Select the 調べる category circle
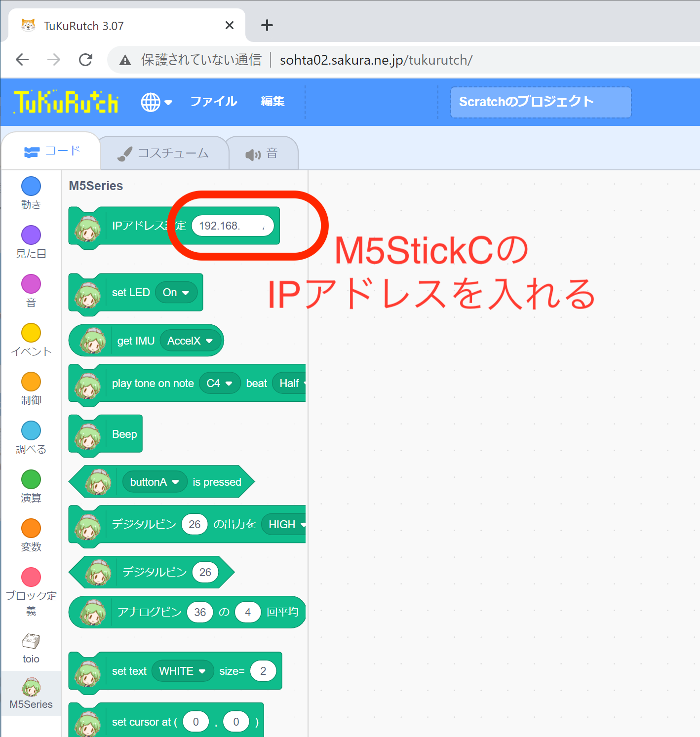 point(31,430)
